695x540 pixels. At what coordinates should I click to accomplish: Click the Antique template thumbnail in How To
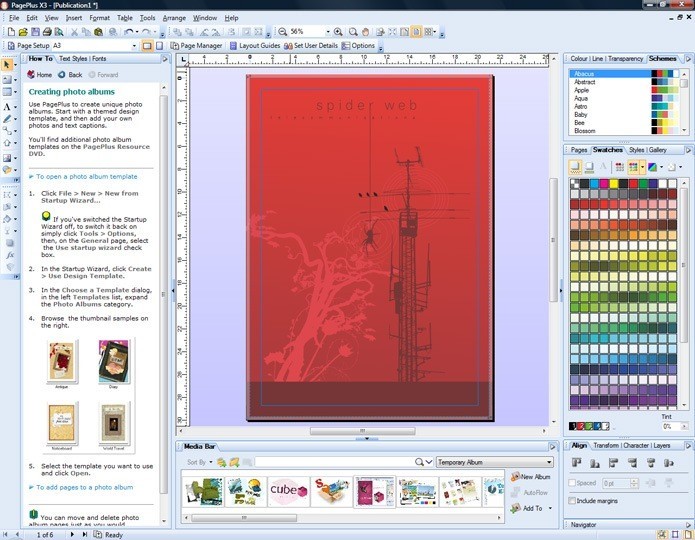click(x=62, y=361)
